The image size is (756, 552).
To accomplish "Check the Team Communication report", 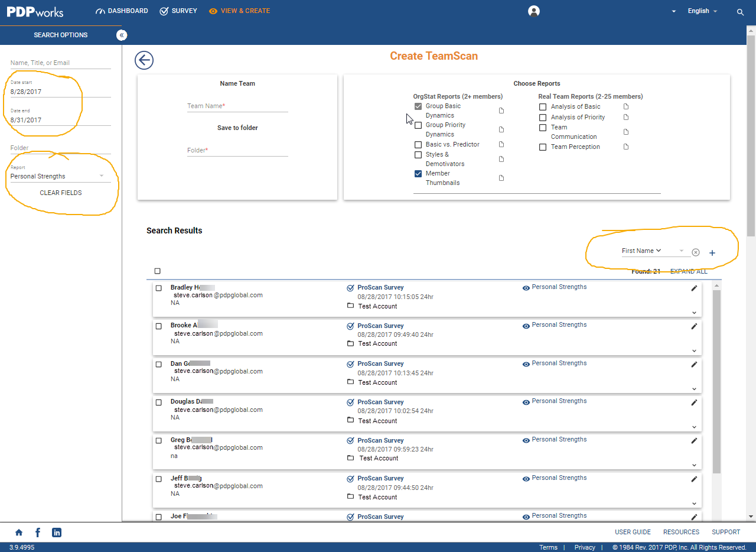I will coord(543,128).
